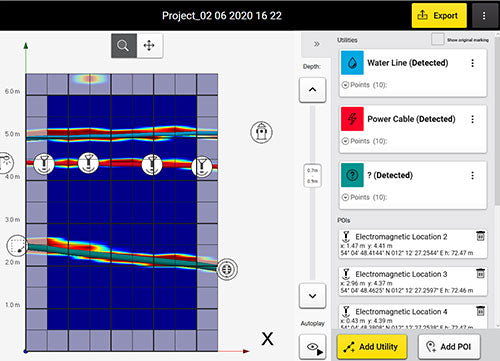Move depth up with the up chevron button
The image size is (500, 361).
click(312, 90)
